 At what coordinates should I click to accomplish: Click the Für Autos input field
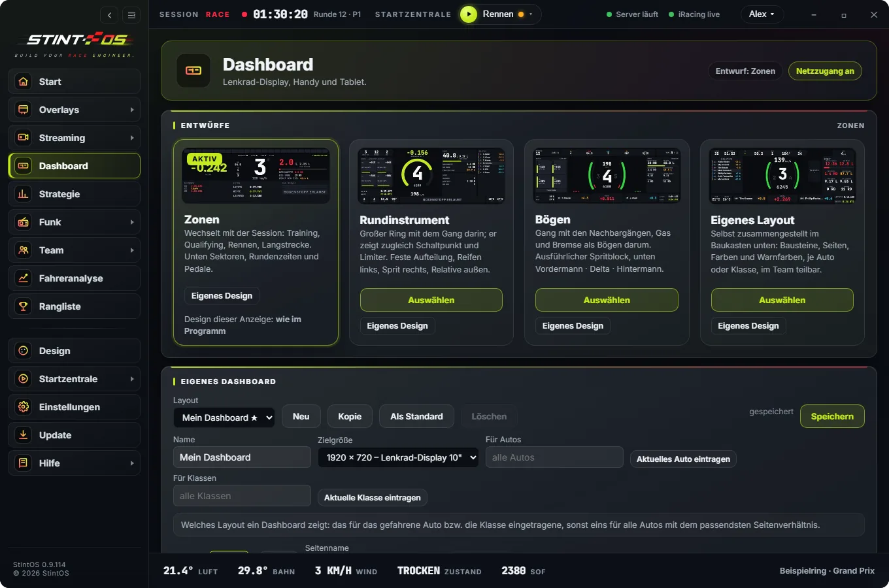[x=554, y=457]
